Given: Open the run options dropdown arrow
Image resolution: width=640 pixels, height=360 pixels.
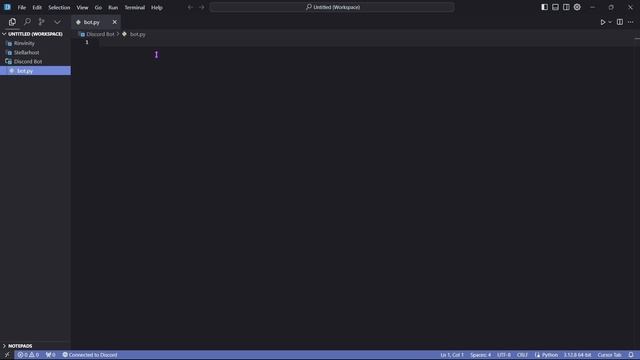Looking at the screenshot, I should [x=610, y=22].
